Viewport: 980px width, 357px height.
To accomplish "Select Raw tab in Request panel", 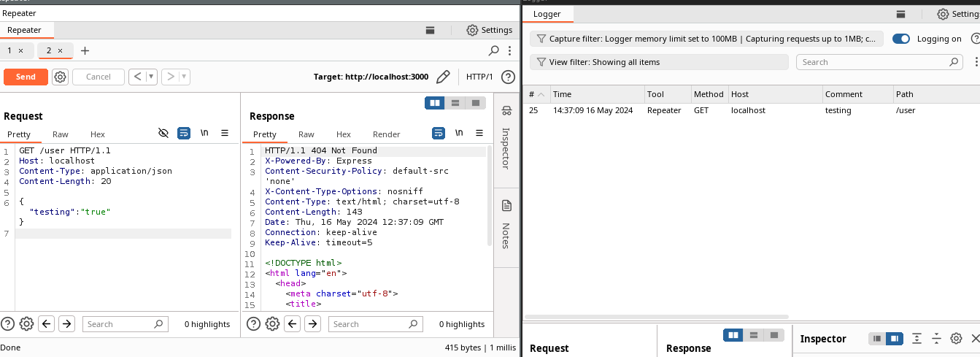I will 61,134.
